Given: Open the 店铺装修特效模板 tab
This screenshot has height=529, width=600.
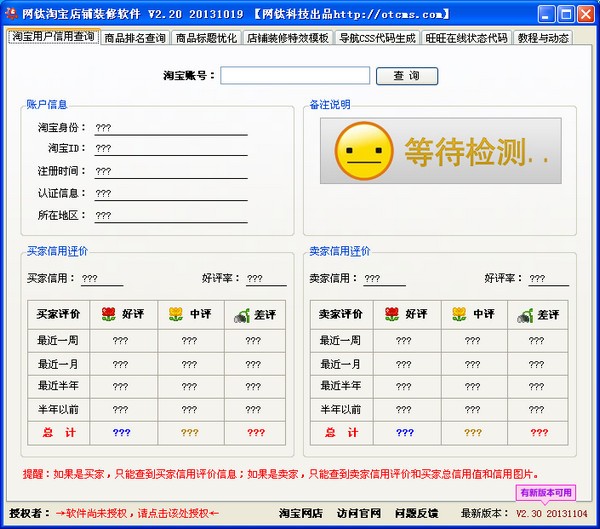Looking at the screenshot, I should point(288,38).
